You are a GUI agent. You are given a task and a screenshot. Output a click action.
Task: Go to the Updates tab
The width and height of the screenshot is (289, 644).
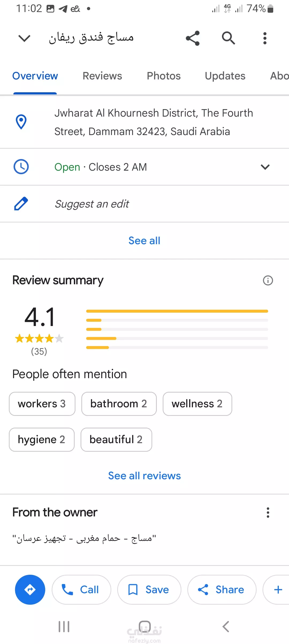point(225,76)
